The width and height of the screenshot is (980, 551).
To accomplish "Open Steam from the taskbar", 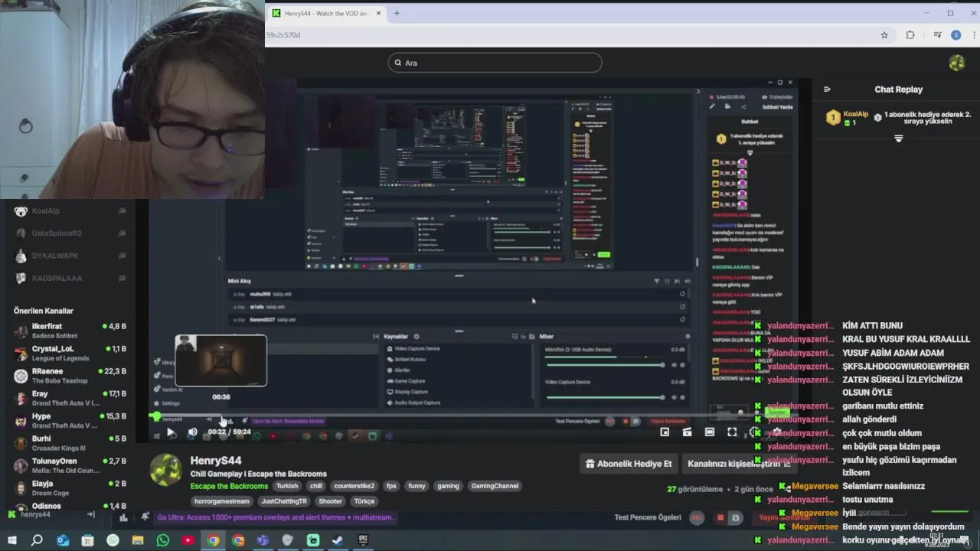I will 338,540.
